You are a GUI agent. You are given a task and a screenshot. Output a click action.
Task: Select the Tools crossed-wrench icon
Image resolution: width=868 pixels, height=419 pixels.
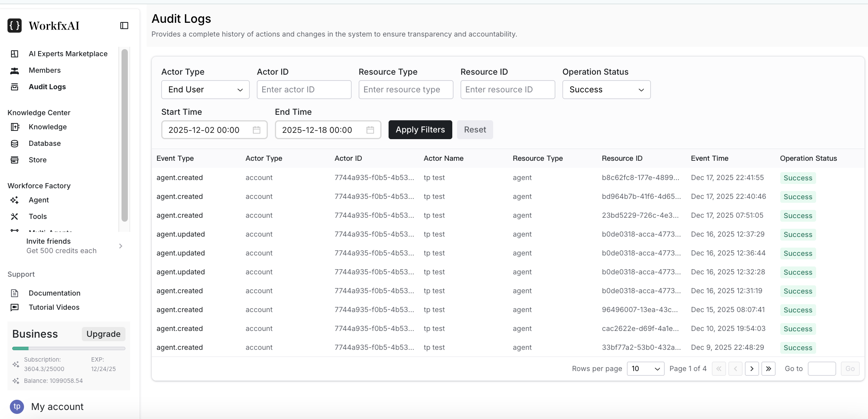click(15, 217)
